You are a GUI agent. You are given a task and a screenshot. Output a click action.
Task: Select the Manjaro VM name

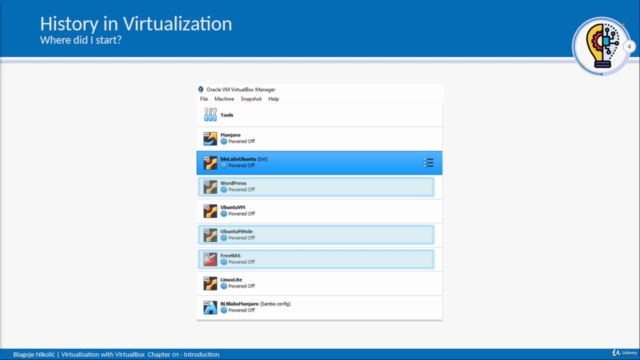(x=231, y=135)
